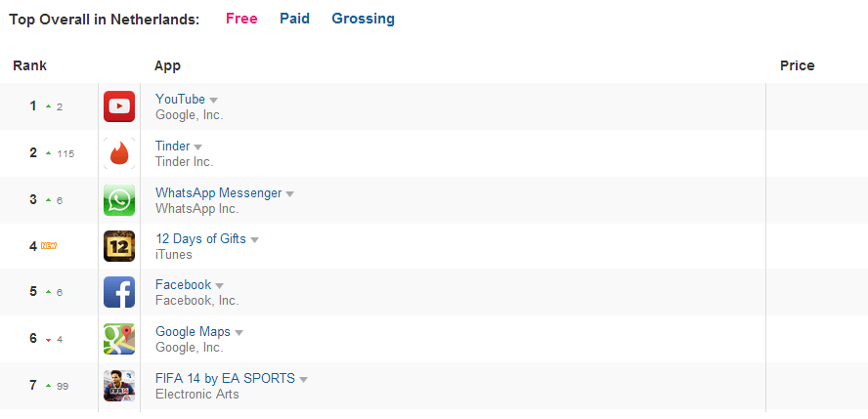Image resolution: width=868 pixels, height=419 pixels.
Task: Click the NEW badge at rank 4
Action: point(49,246)
